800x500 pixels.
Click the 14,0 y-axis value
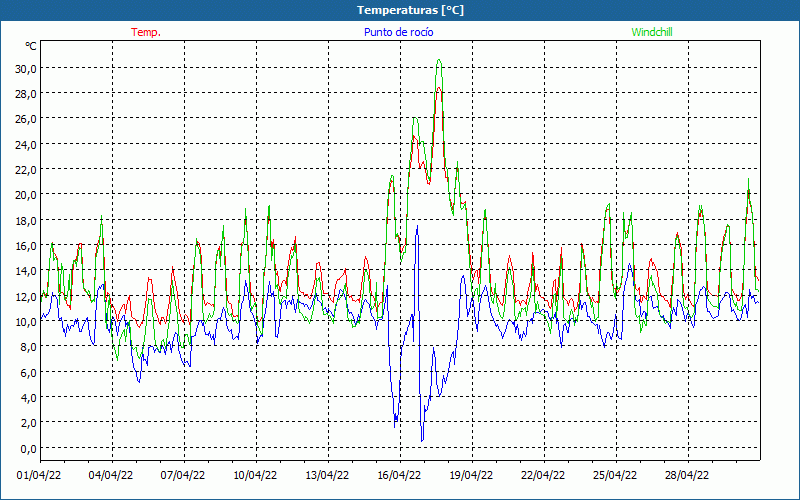click(x=26, y=271)
